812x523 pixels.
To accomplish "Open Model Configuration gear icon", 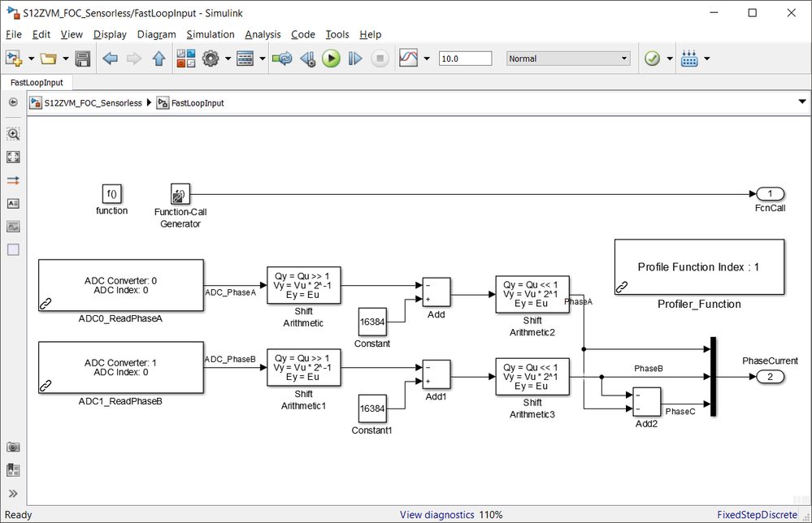I will coord(211,58).
